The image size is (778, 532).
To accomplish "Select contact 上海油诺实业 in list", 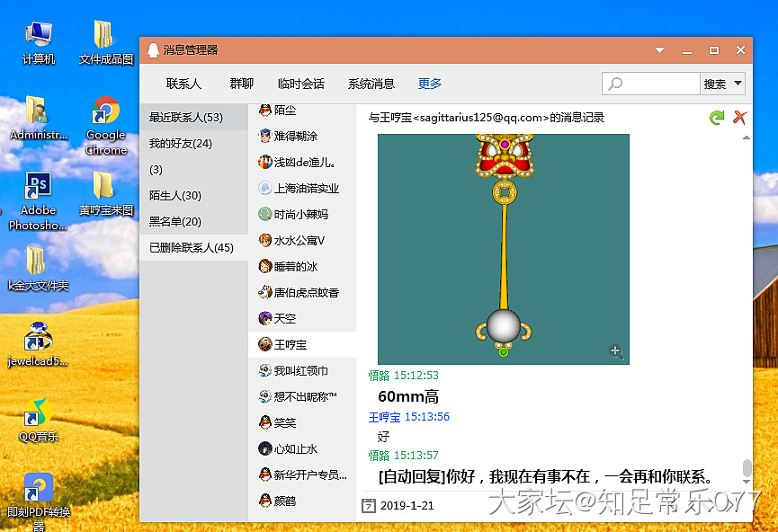I will click(306, 189).
